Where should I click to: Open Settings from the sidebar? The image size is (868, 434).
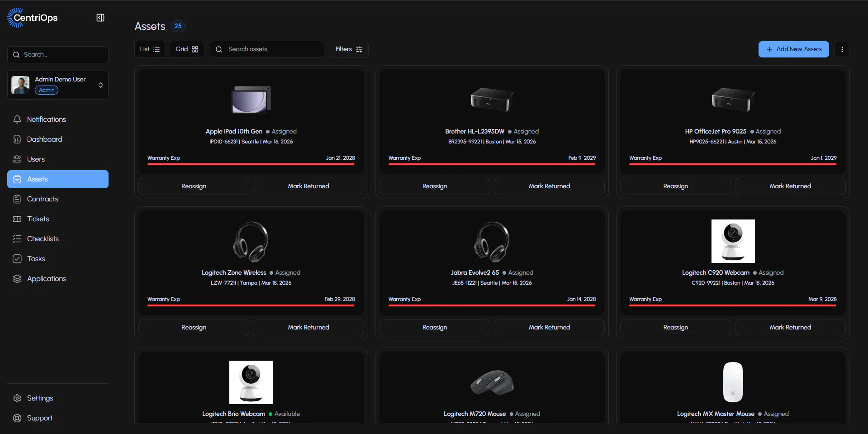[x=58, y=398]
